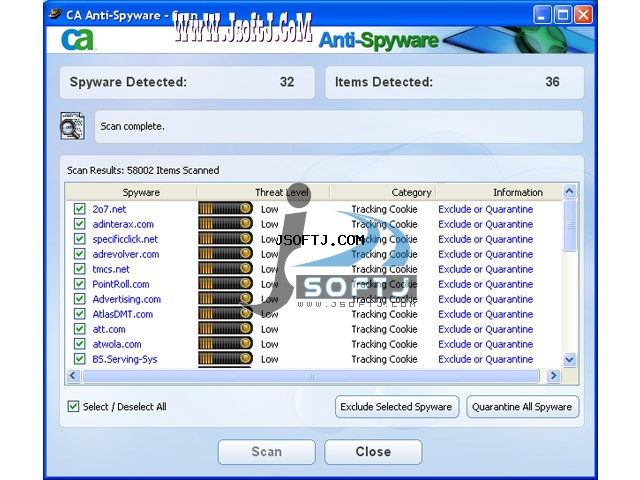Click Exclude or Quarantine for tmcs.net
This screenshot has width=640, height=480.
point(486,269)
